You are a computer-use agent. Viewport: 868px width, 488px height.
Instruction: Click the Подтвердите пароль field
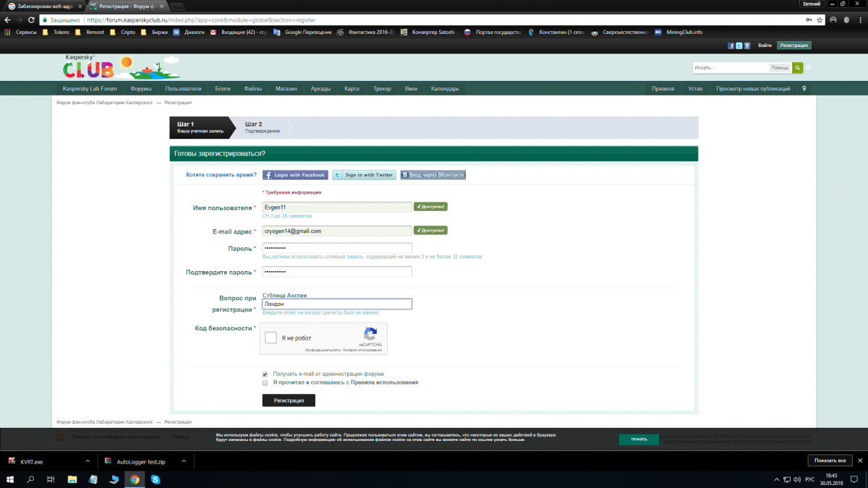tap(337, 271)
